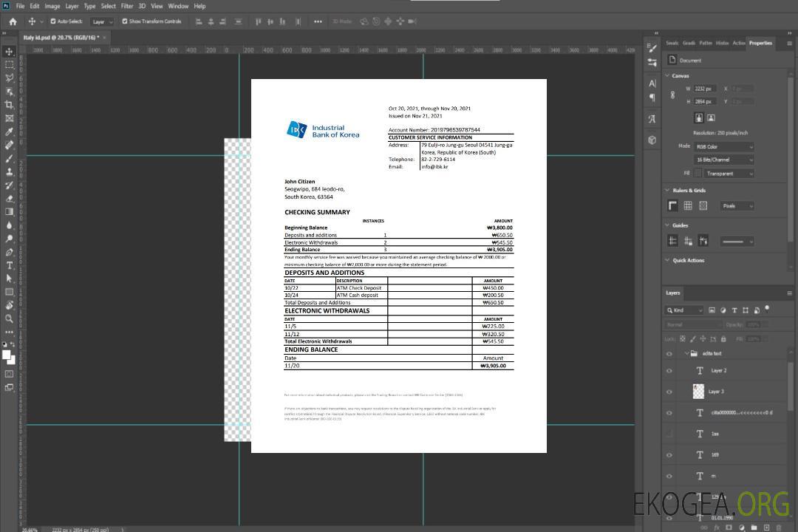The width and height of the screenshot is (798, 532).
Task: Hide Layer 3 visibility eye
Action: coord(669,392)
